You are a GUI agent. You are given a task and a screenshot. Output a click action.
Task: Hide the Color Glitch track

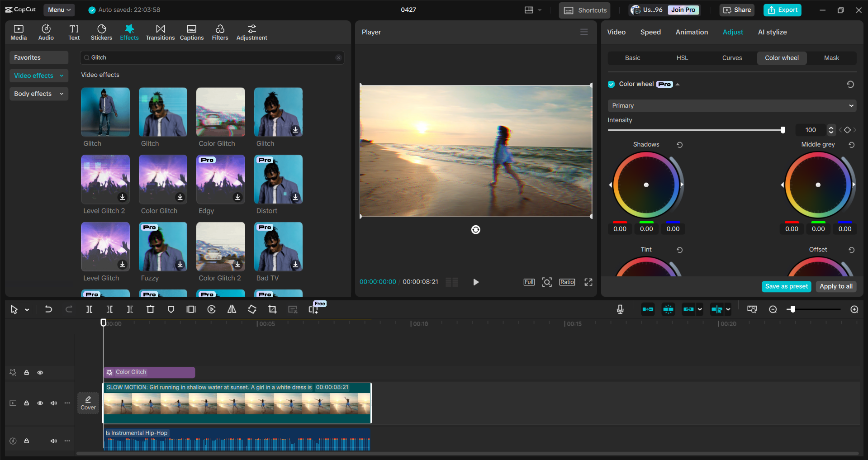(x=40, y=372)
